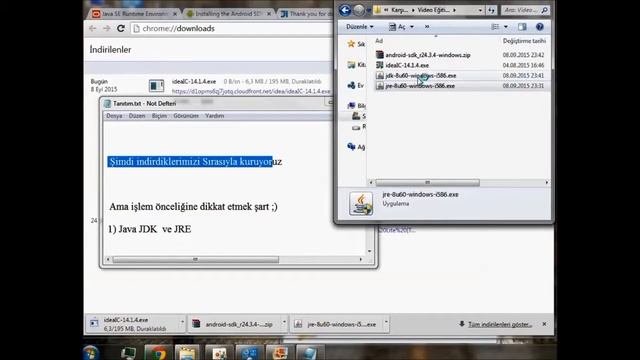Open the address bar history dropdown in Explorer
The height and width of the screenshot is (360, 640).
(x=480, y=10)
